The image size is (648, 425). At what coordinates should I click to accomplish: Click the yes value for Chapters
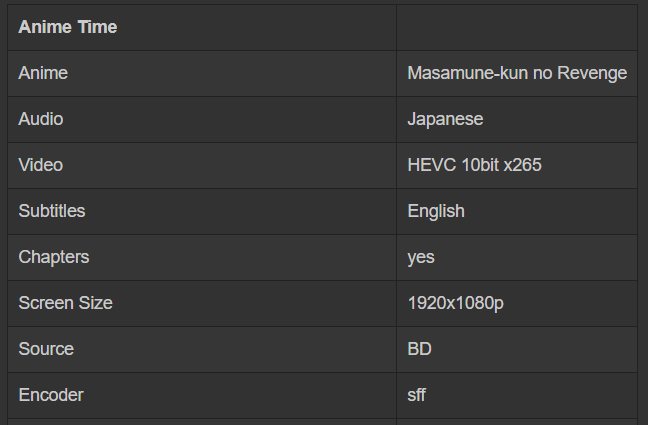(x=421, y=257)
